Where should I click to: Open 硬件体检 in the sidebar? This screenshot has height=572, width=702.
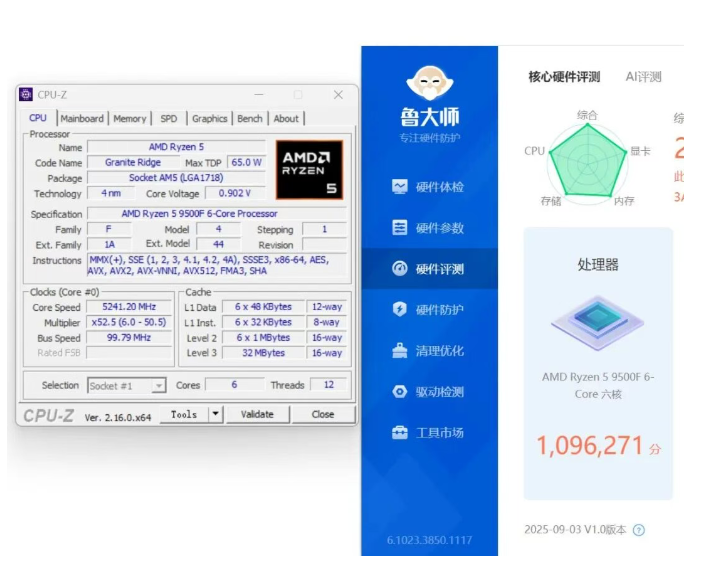429,187
